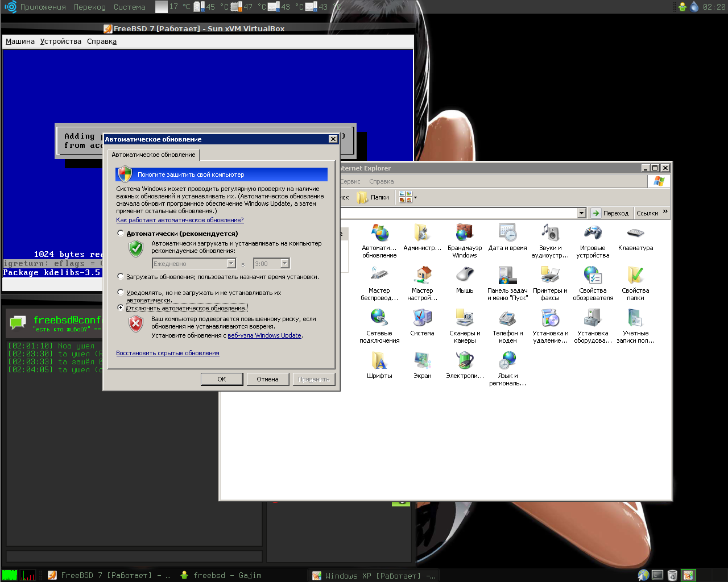Open Мышь control panel icon
Screen dimensions: 728x582
pos(465,280)
